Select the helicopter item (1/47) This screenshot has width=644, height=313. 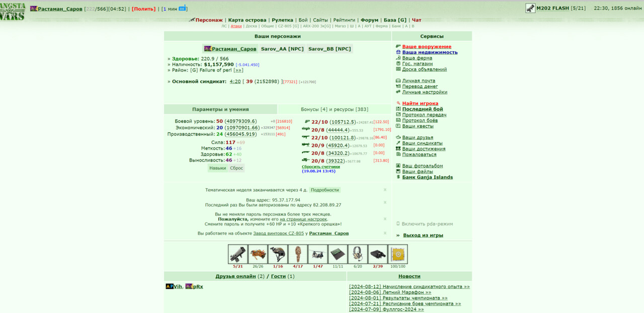coord(318,254)
